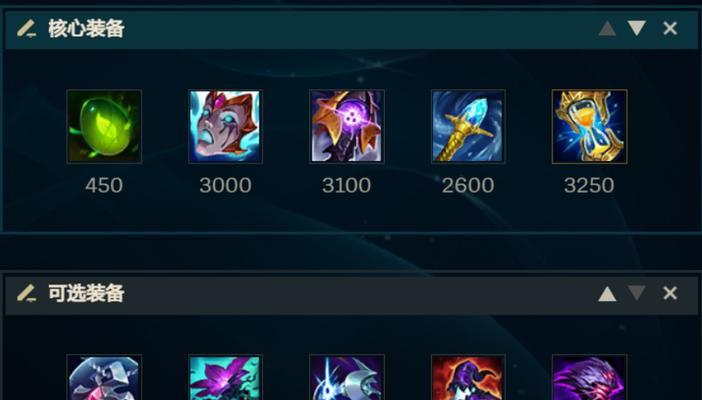Select the green seed item costing 450
Image resolution: width=702 pixels, height=400 pixels.
click(x=104, y=126)
